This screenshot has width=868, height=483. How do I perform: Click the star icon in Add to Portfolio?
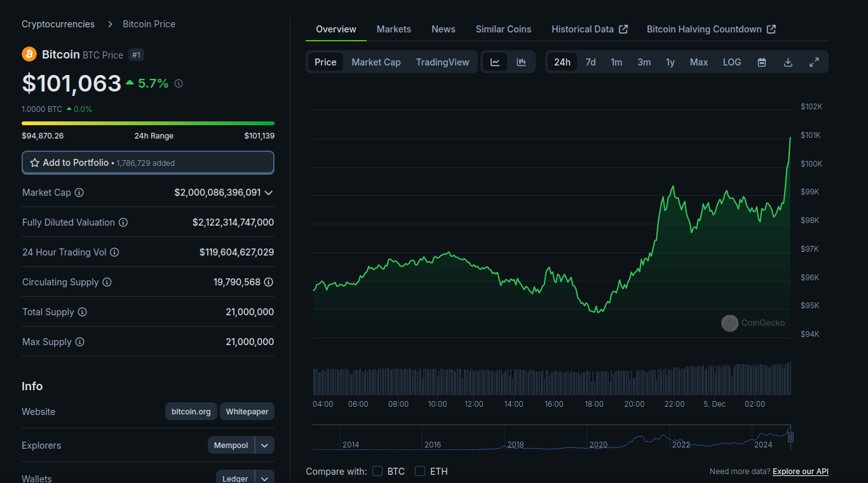pyautogui.click(x=35, y=163)
